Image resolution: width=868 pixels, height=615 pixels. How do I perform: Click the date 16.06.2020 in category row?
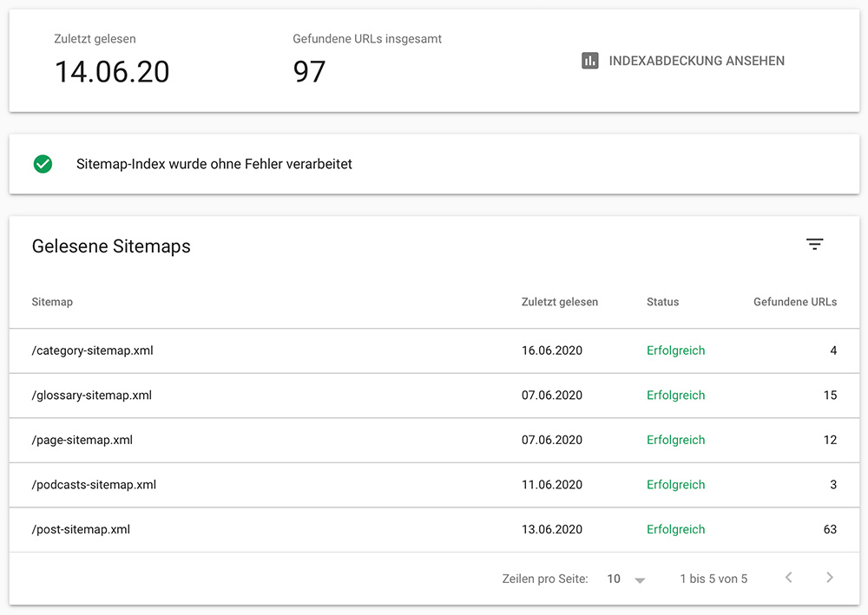coord(551,350)
